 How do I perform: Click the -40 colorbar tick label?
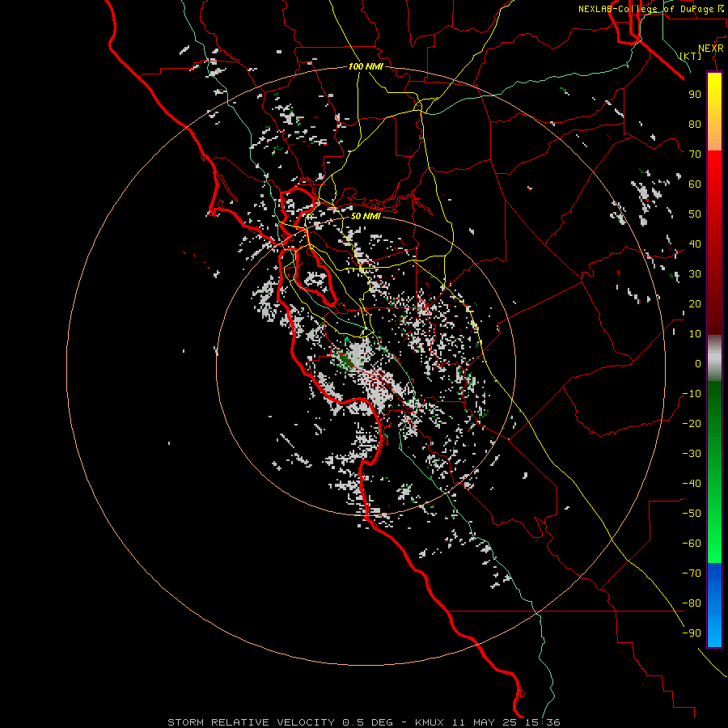point(692,484)
